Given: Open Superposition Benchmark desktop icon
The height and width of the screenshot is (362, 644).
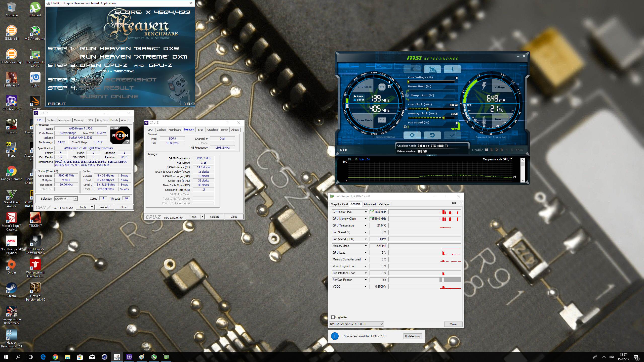Looking at the screenshot, I should (x=12, y=315).
